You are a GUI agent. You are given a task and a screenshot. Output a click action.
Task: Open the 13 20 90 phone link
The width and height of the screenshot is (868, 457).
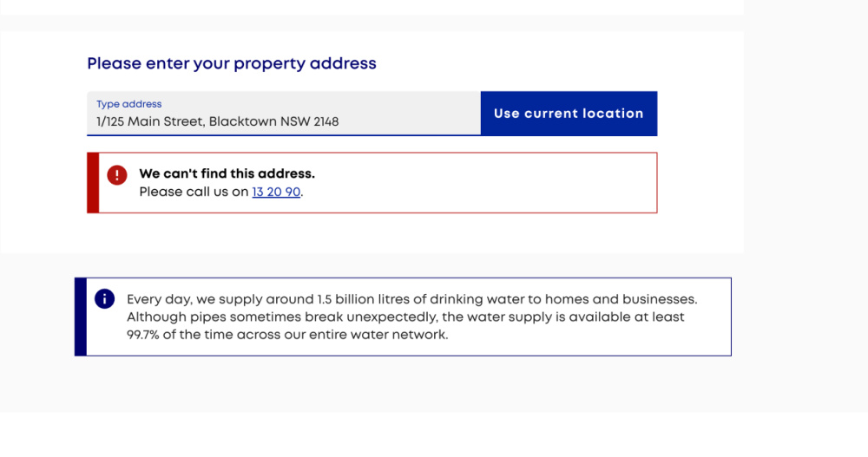click(276, 192)
